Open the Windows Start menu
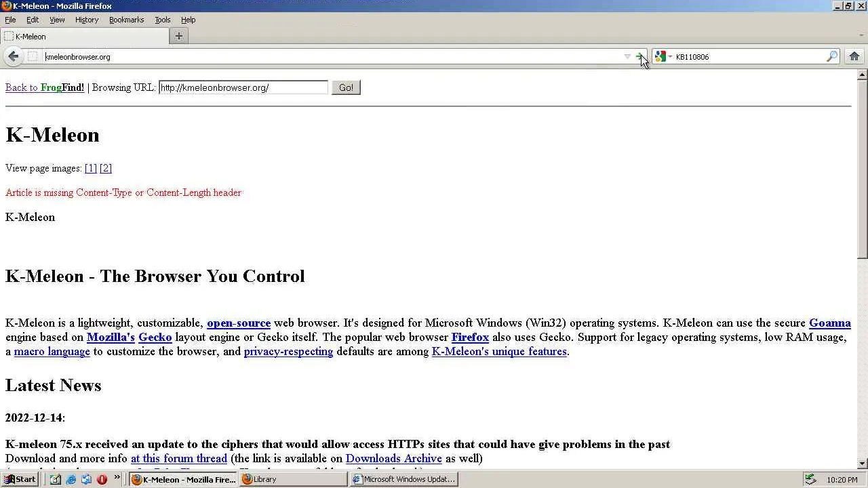The height and width of the screenshot is (488, 868). [20, 479]
